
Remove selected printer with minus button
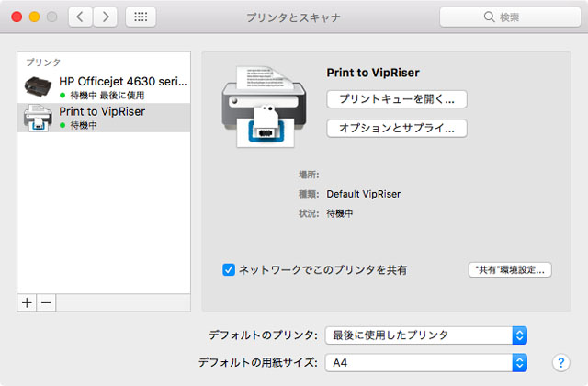click(47, 302)
